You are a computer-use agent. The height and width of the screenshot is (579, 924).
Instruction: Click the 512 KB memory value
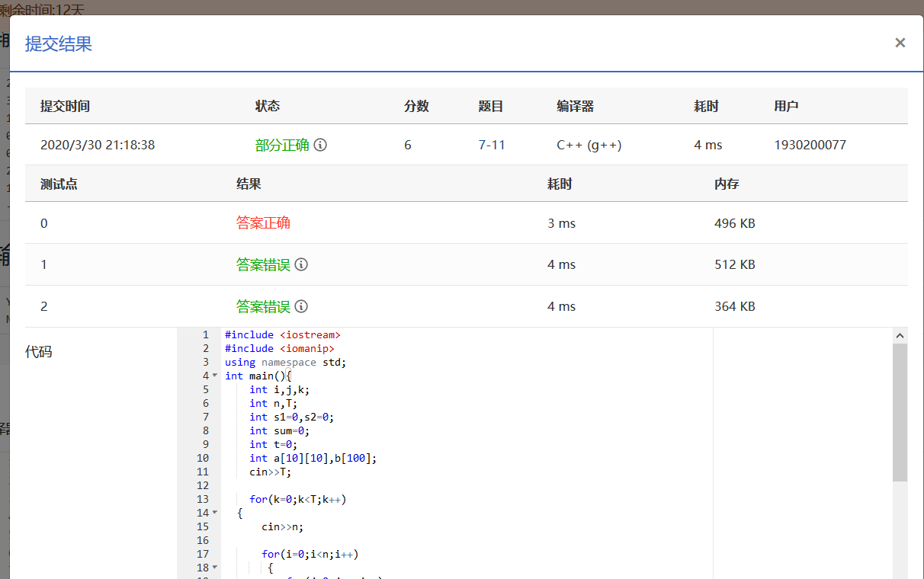pyautogui.click(x=735, y=264)
